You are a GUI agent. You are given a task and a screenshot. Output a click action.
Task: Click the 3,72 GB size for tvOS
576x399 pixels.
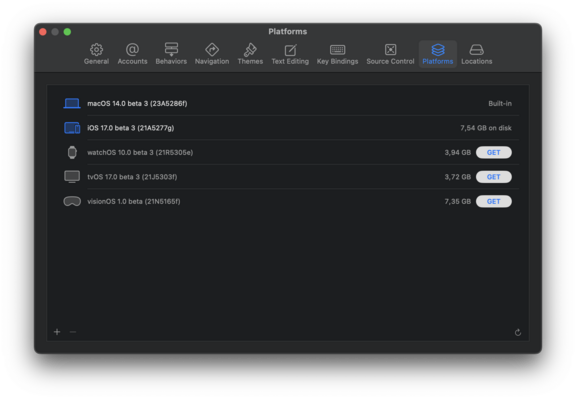(457, 177)
